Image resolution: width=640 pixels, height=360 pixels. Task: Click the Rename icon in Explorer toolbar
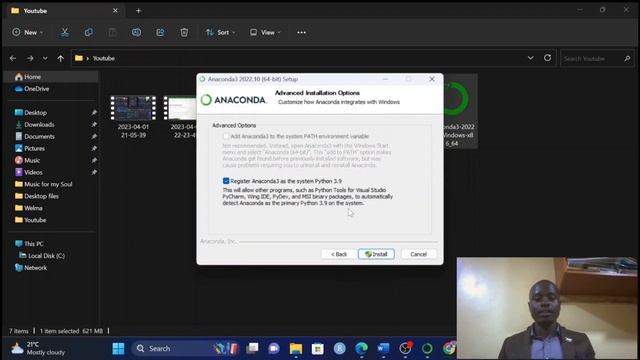(136, 32)
